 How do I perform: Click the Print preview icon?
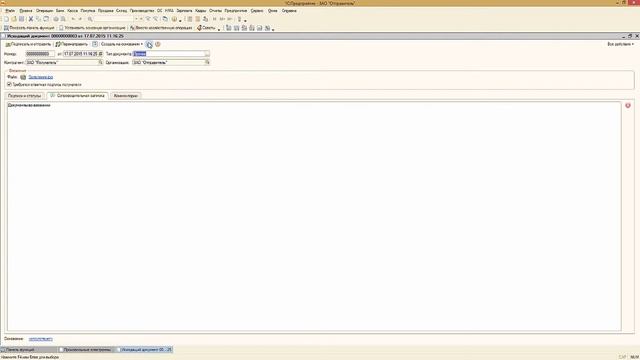coord(63,19)
